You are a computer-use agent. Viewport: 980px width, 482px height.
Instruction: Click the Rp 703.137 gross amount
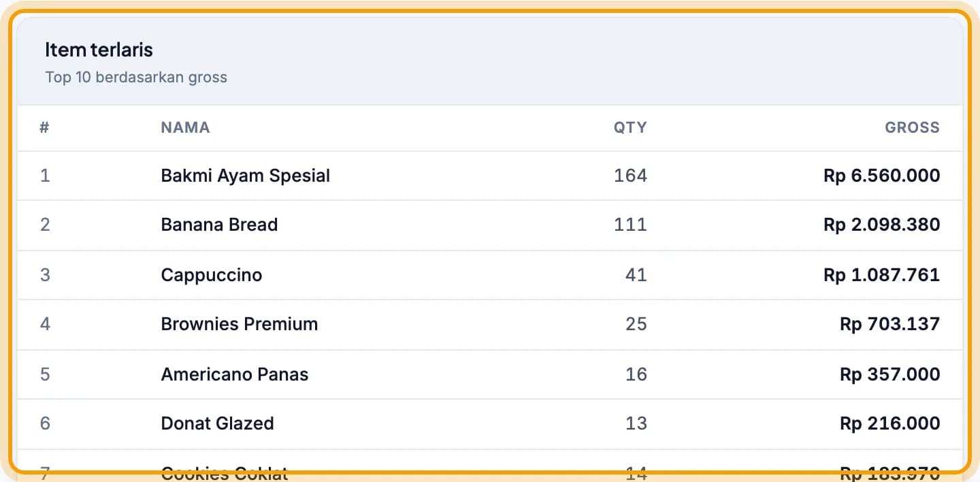(x=889, y=324)
